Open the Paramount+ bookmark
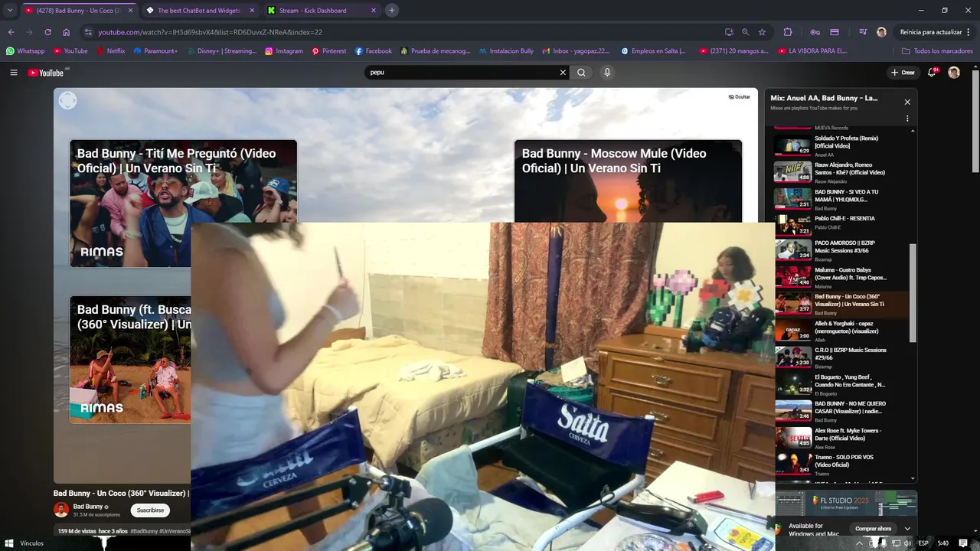This screenshot has height=551, width=980. coord(155,51)
